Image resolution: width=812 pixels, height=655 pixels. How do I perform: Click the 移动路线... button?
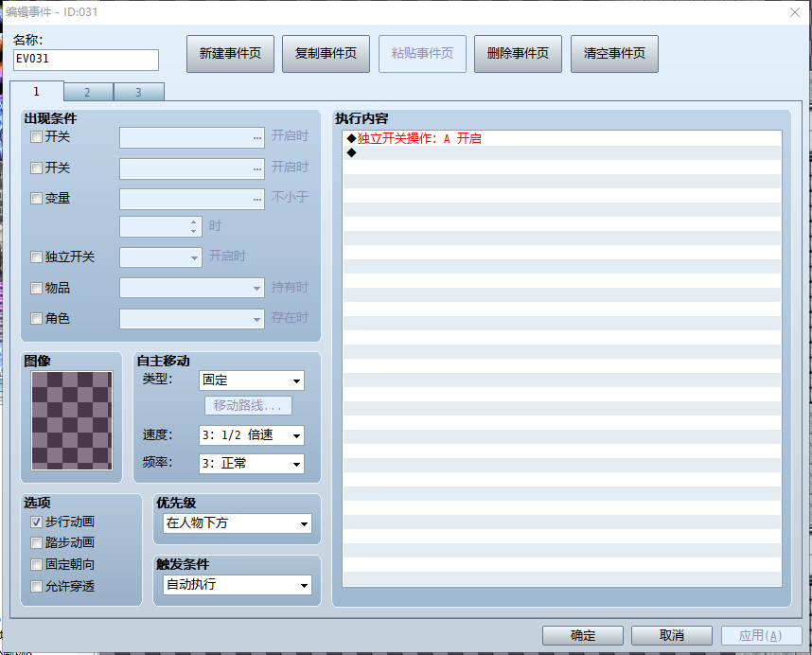click(248, 405)
